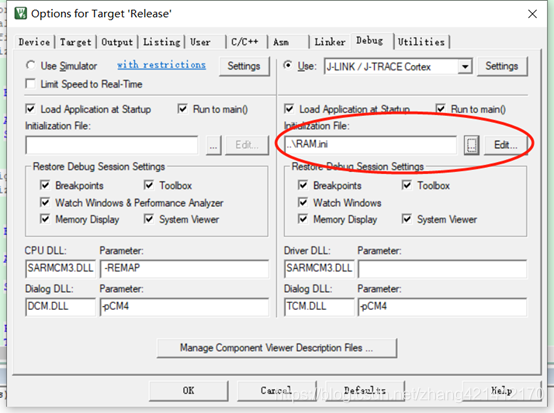554x413 pixels.
Task: Select the User tab
Action: click(x=200, y=42)
